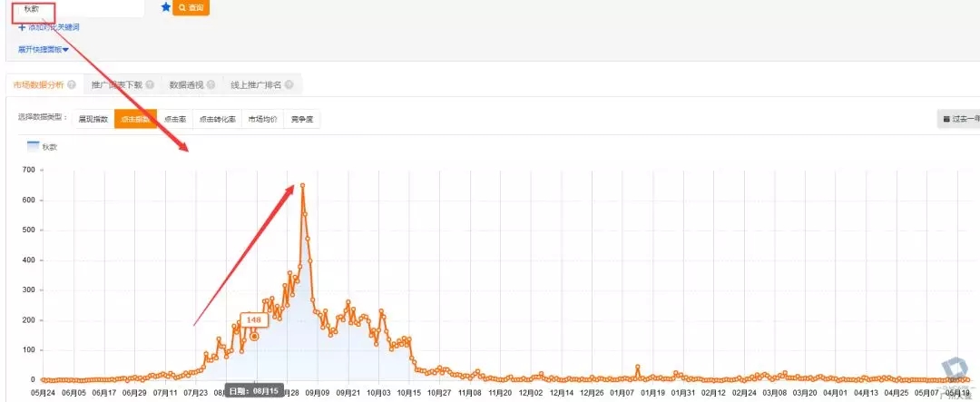Expand the 展开快捷面板 panel
Viewport: 980px width, 402px height.
(x=43, y=49)
